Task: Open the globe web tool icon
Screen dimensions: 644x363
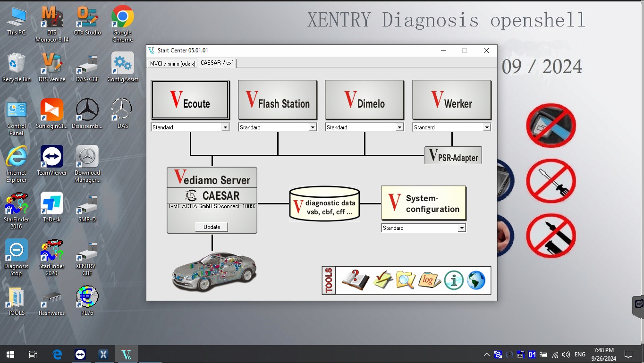Action: tap(476, 280)
